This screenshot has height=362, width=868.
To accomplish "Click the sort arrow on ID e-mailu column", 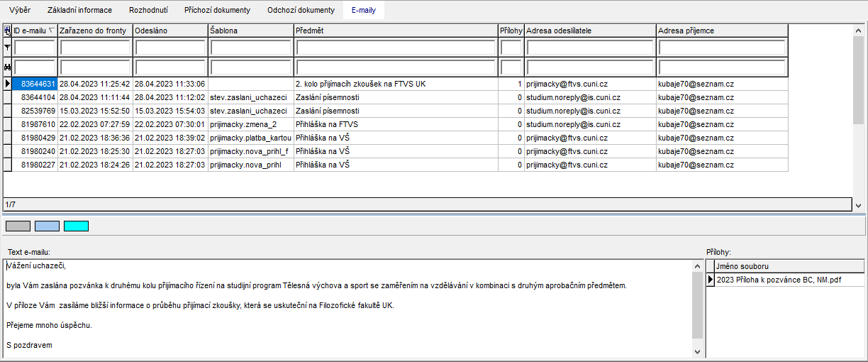I will coord(51,31).
